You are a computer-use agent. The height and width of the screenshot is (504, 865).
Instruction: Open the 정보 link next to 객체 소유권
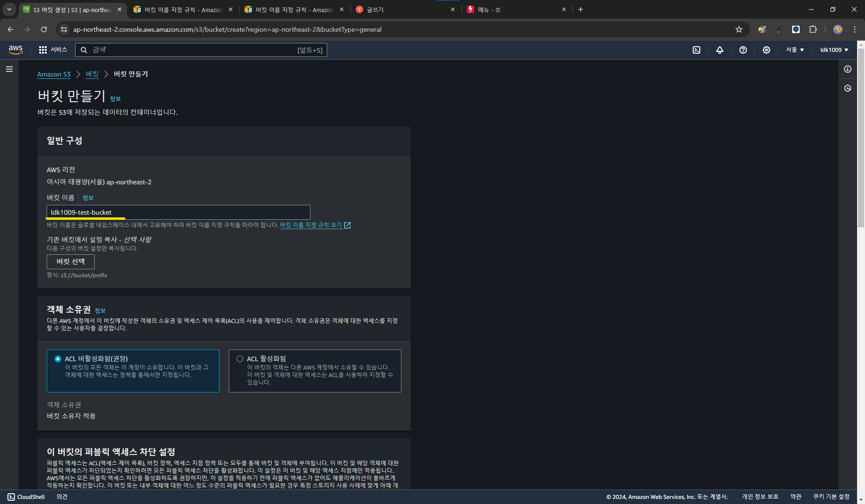click(x=100, y=311)
